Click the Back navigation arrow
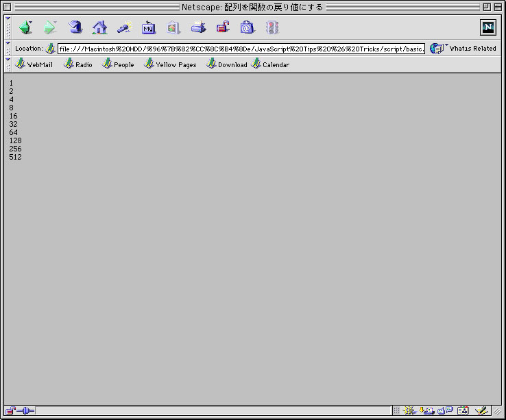 pyautogui.click(x=25, y=27)
